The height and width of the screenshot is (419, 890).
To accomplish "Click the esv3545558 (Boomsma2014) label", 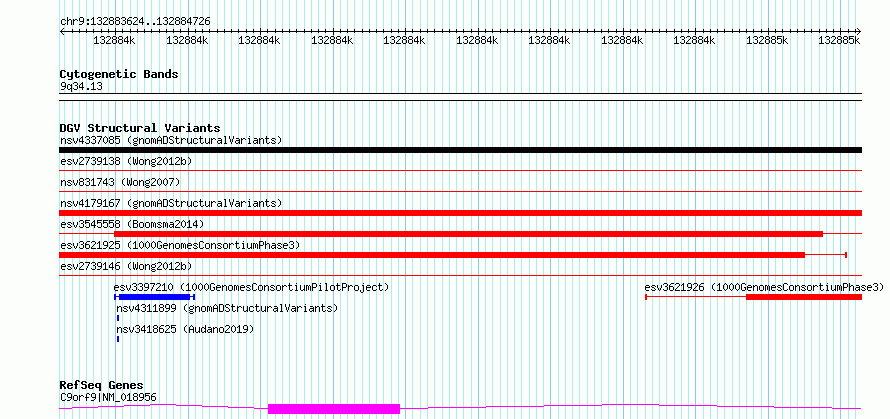I will [132, 224].
